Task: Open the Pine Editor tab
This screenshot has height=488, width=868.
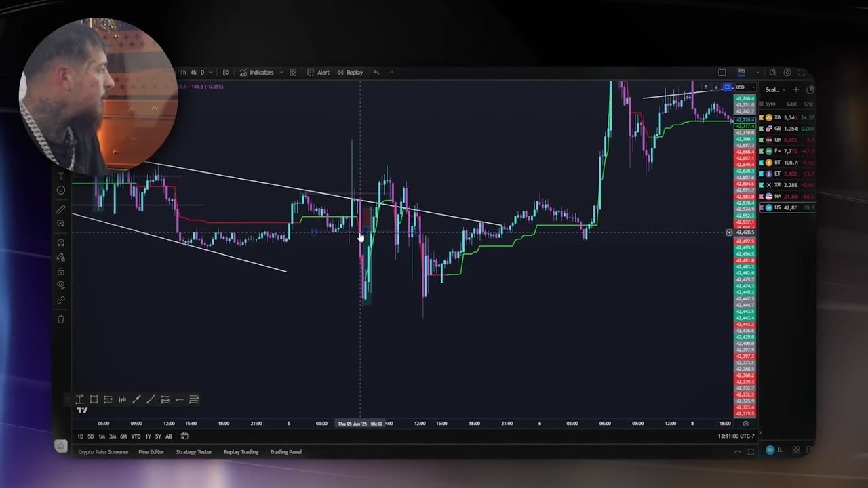Action: pyautogui.click(x=151, y=452)
